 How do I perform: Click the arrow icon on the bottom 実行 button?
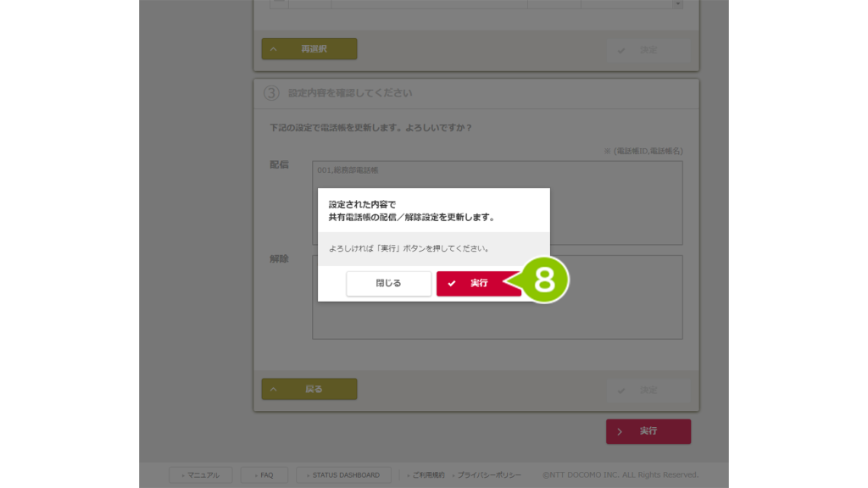click(620, 431)
